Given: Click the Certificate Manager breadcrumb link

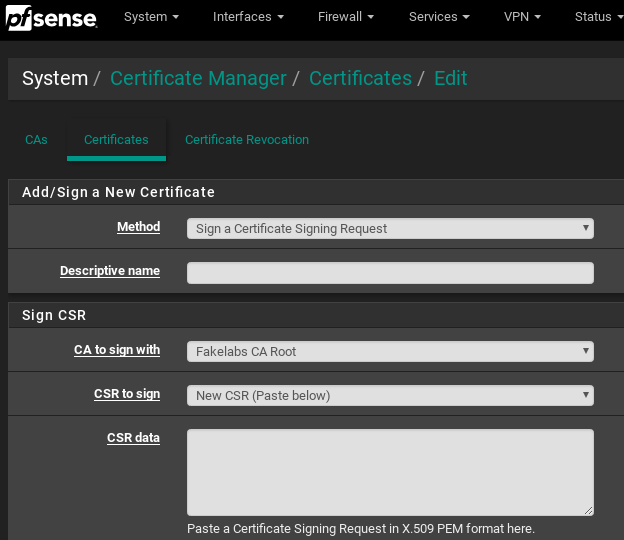Looking at the screenshot, I should [198, 78].
